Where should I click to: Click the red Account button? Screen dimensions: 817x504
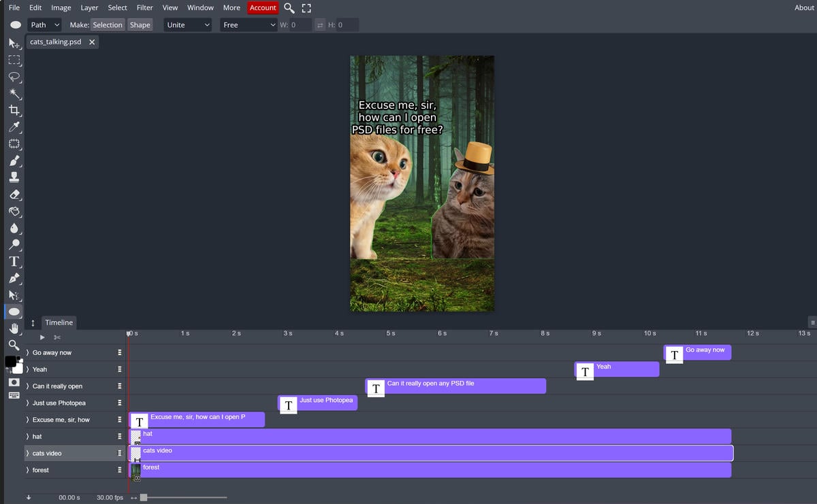click(263, 7)
